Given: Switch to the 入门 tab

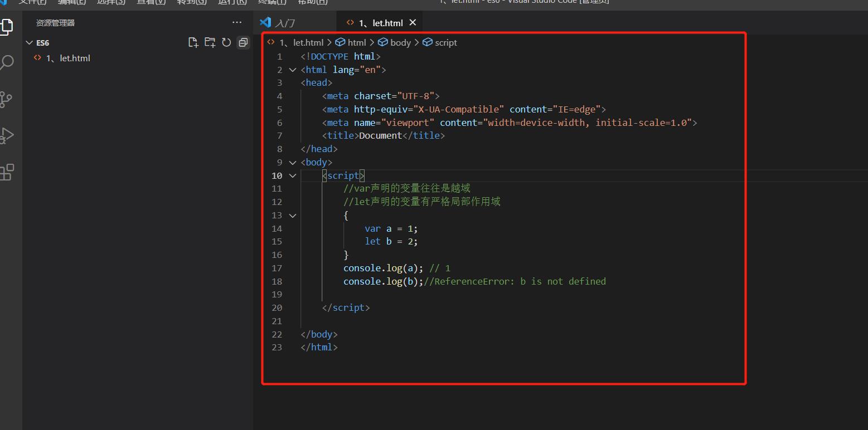Looking at the screenshot, I should (295, 23).
